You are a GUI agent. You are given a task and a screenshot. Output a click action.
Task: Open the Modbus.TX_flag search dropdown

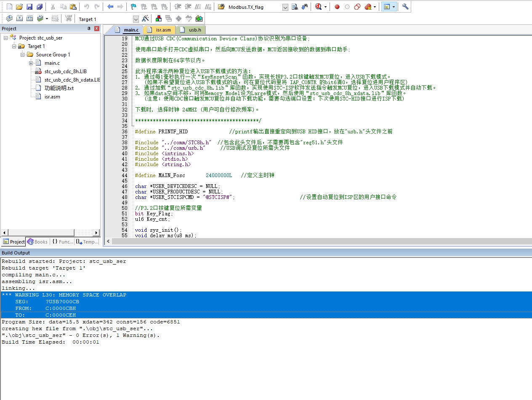[x=285, y=7]
